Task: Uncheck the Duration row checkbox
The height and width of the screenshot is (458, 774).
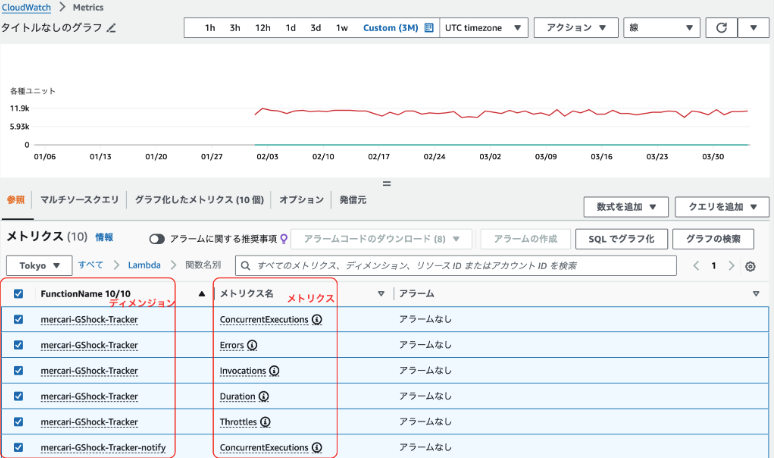Action: (18, 396)
